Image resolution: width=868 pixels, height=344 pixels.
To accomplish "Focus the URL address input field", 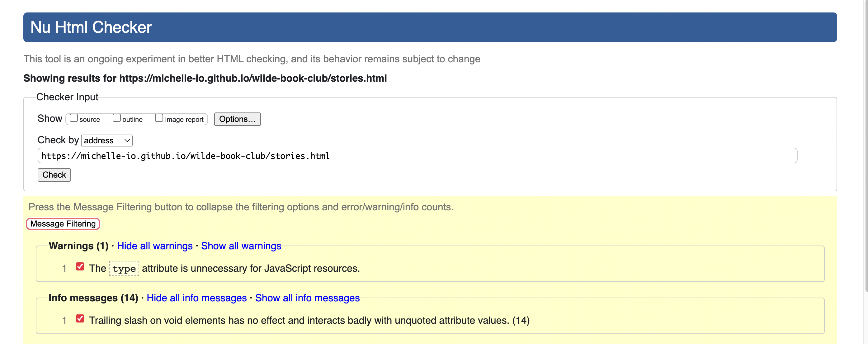I will pos(417,156).
